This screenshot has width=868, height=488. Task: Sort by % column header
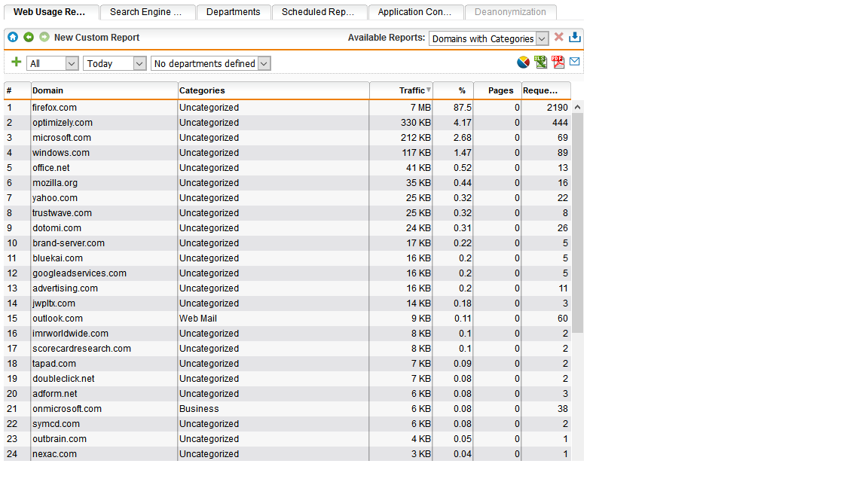point(453,90)
